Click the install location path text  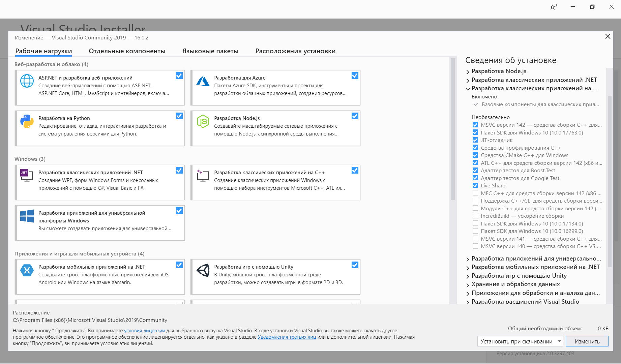90,320
